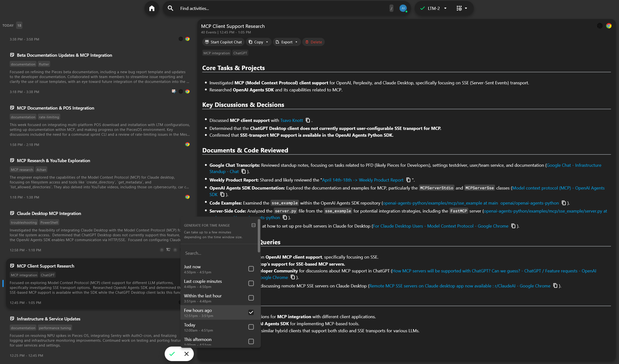The width and height of the screenshot is (619, 364).
Task: Start Copilot Chat for this summary
Action: (223, 42)
